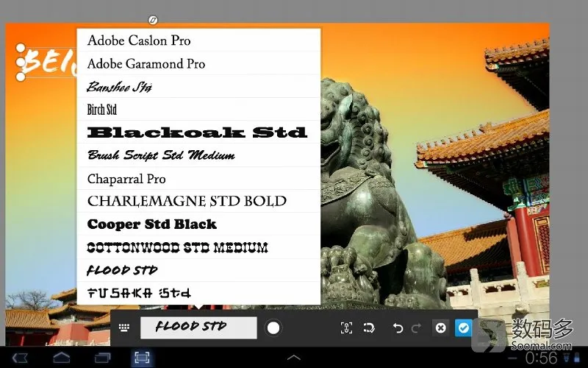Open the white text color swatch
The height and width of the screenshot is (368, 588).
[x=273, y=328]
